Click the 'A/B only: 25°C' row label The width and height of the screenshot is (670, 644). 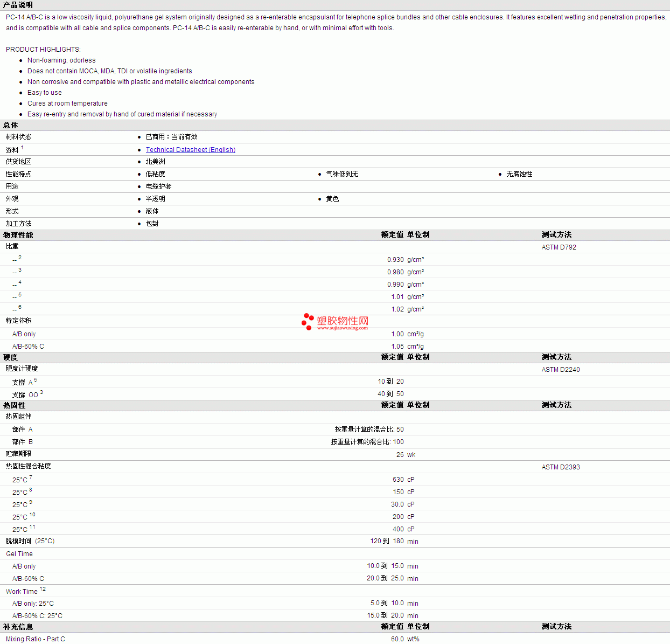(x=33, y=604)
